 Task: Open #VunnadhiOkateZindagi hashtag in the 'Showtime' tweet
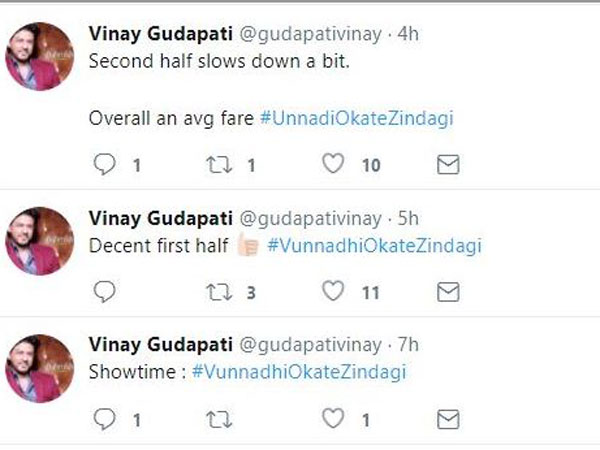click(x=299, y=372)
